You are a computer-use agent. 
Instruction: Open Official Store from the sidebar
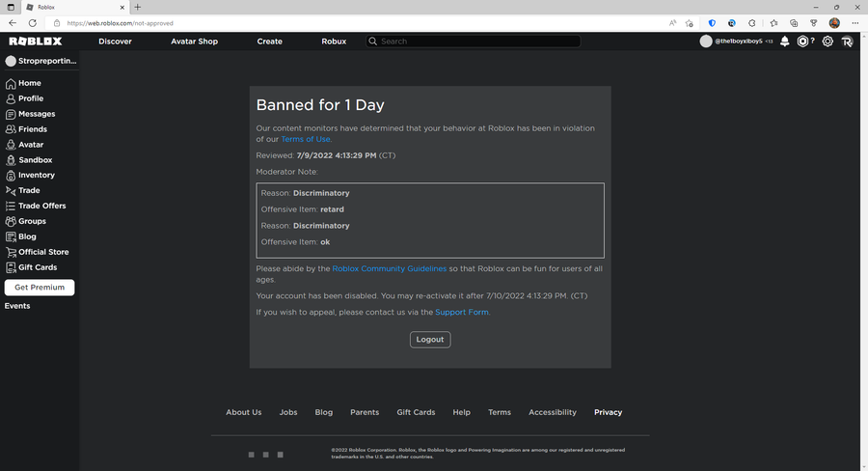pyautogui.click(x=37, y=252)
